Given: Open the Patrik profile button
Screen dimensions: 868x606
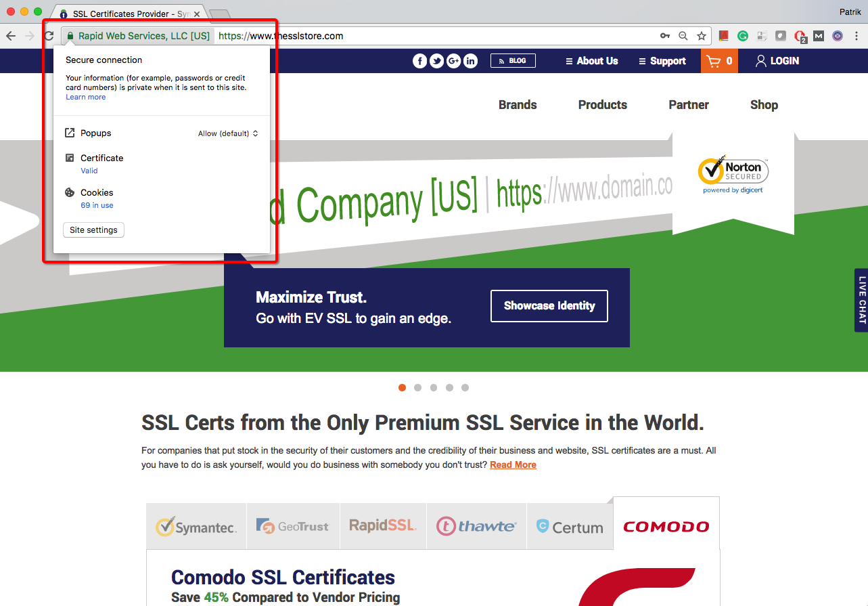Looking at the screenshot, I should click(x=849, y=11).
